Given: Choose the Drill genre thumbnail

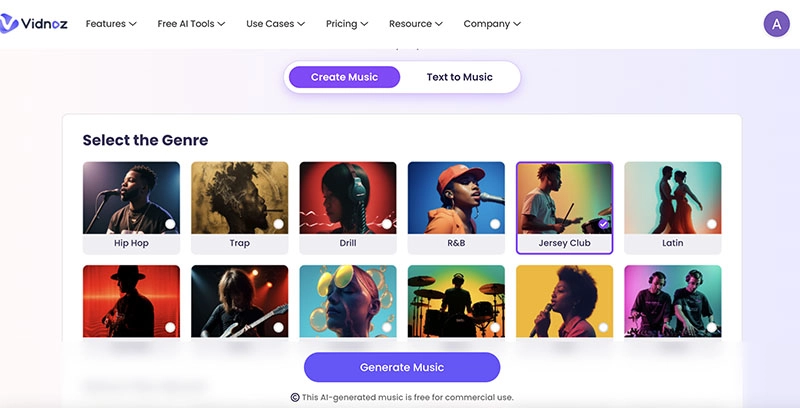Looking at the screenshot, I should tap(347, 198).
